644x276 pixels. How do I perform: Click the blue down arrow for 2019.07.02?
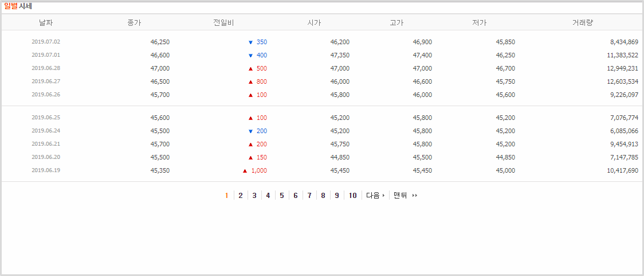pos(250,42)
